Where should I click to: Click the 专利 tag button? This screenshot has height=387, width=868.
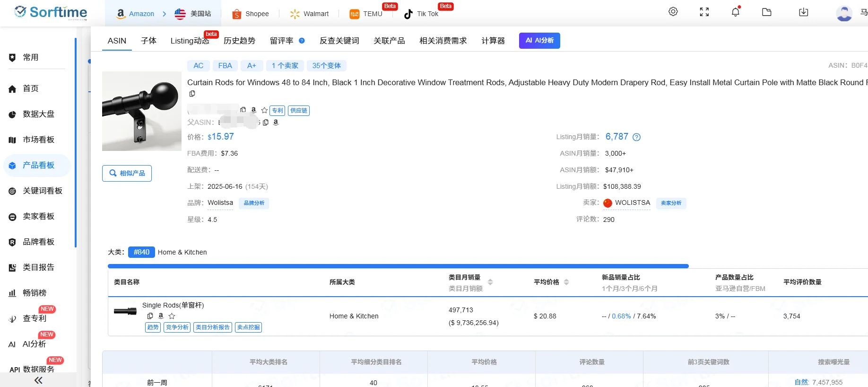click(x=278, y=111)
